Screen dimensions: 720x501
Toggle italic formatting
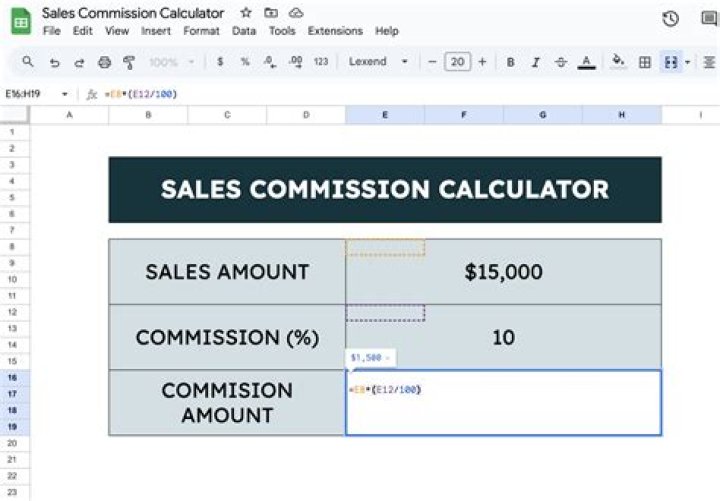(x=535, y=62)
